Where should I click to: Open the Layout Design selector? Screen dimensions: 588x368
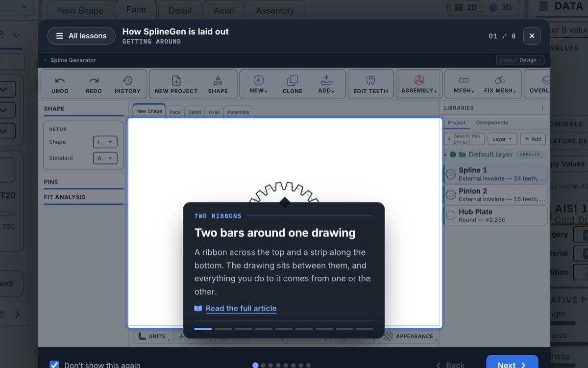tap(520, 60)
